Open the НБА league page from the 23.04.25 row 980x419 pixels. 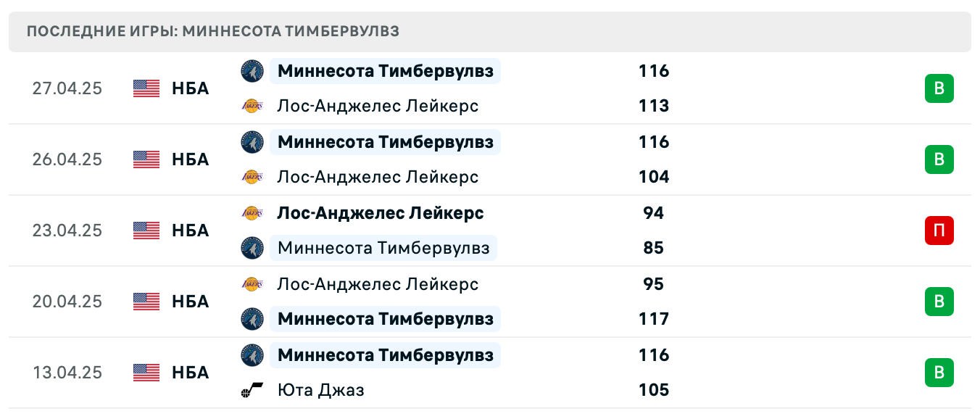191,231
